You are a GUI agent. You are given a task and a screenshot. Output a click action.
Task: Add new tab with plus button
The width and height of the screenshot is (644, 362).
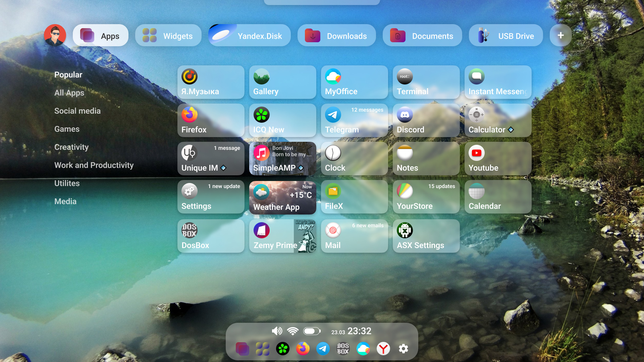point(560,36)
